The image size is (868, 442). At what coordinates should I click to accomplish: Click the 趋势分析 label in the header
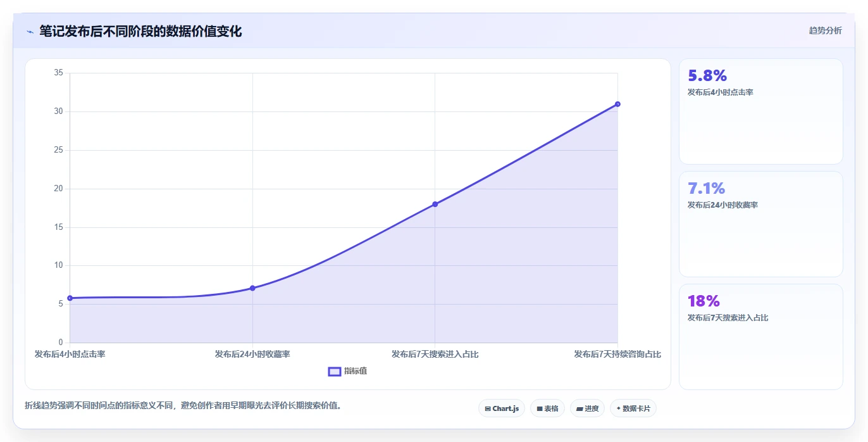825,30
